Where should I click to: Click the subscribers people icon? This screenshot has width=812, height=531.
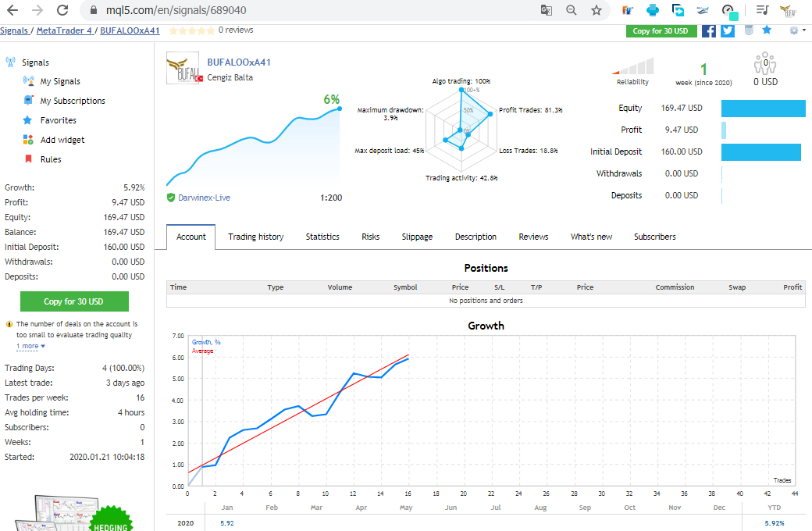pos(765,63)
